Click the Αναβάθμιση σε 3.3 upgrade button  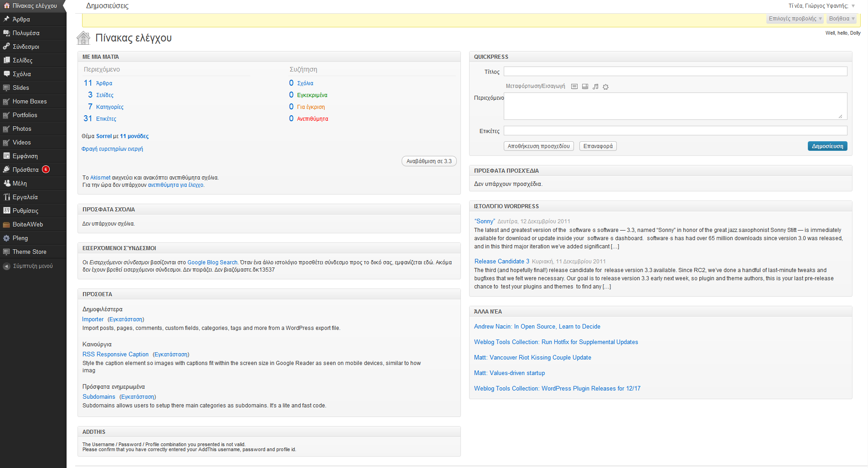[x=429, y=161]
